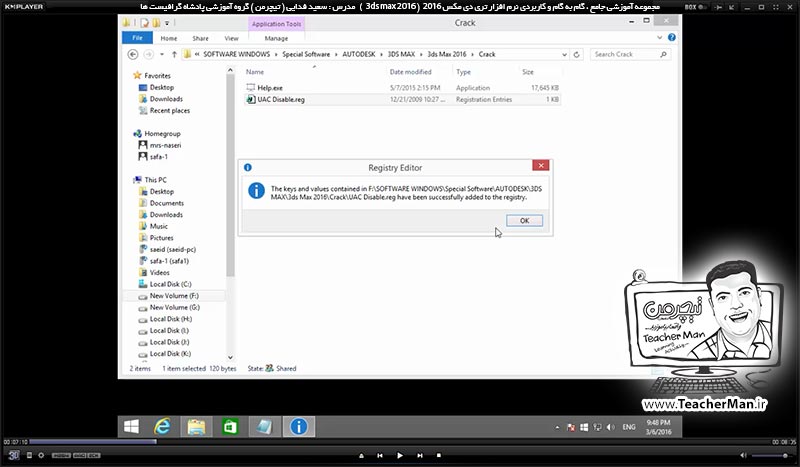The width and height of the screenshot is (800, 467).
Task: Skip to previous track in KMPlayer
Action: [380, 455]
